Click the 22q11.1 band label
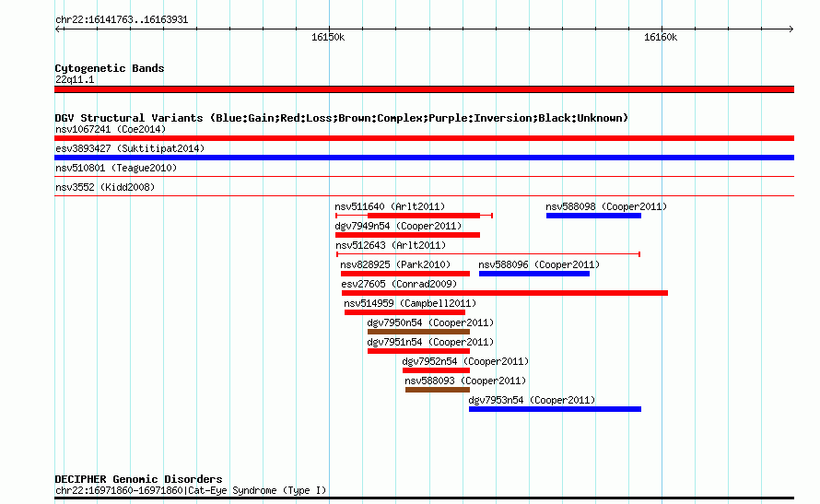The width and height of the screenshot is (820, 504). [x=75, y=79]
